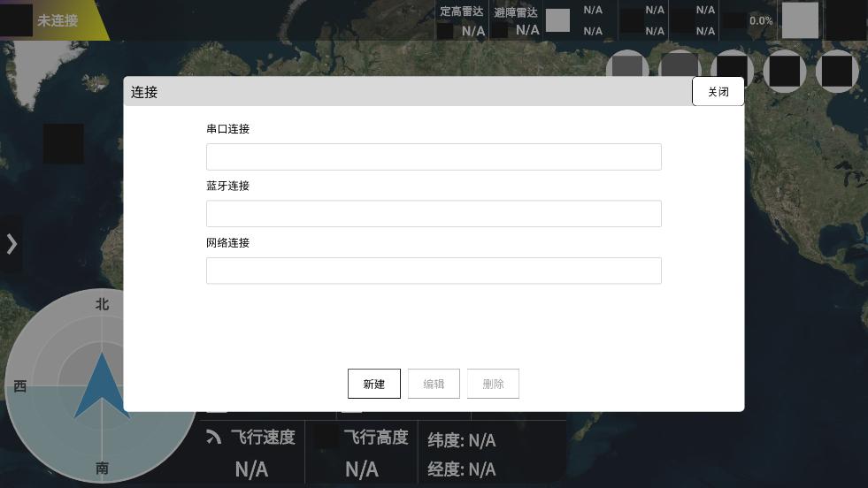Click the rightmost round button under the top bar
This screenshot has height=488, width=868.
[836, 71]
